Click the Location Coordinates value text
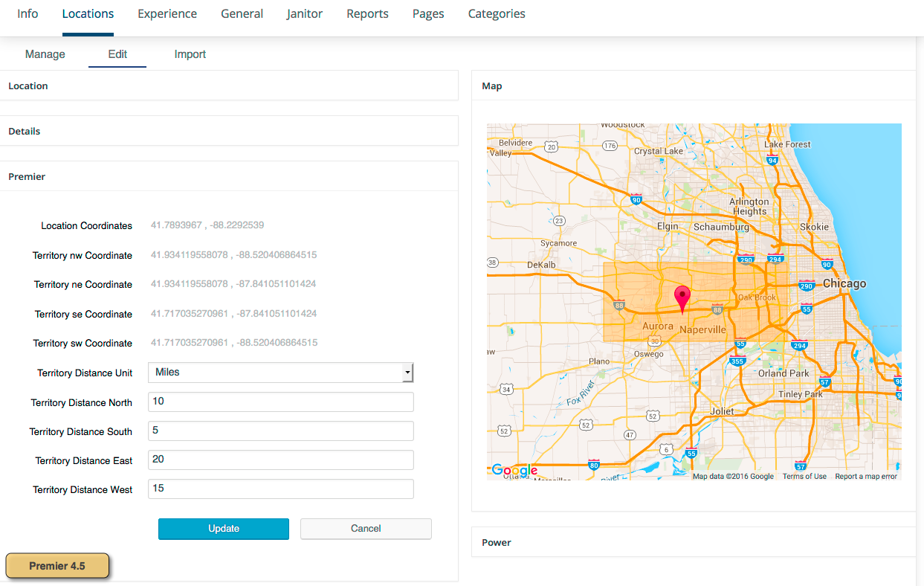Image resolution: width=924 pixels, height=586 pixels. (207, 225)
